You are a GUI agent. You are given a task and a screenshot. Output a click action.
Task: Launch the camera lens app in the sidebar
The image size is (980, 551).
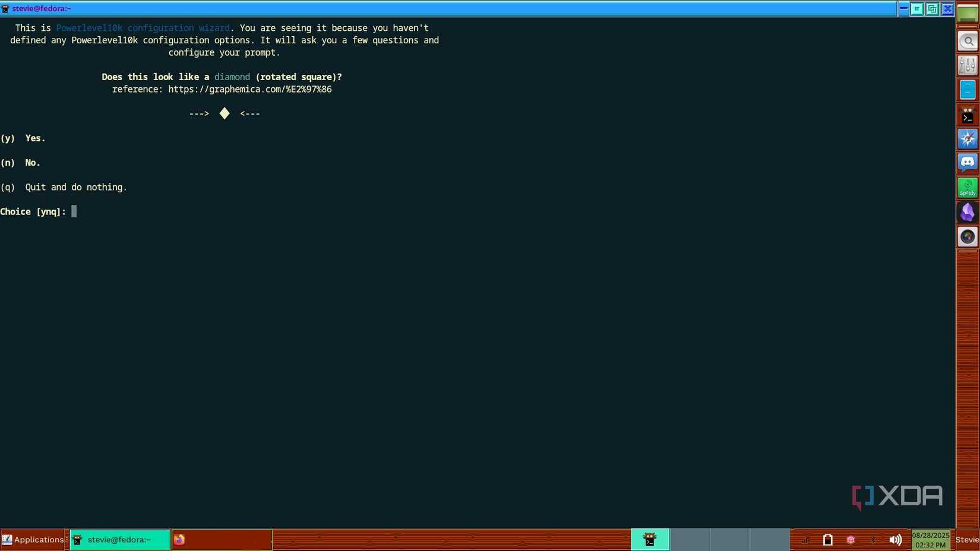(x=967, y=236)
